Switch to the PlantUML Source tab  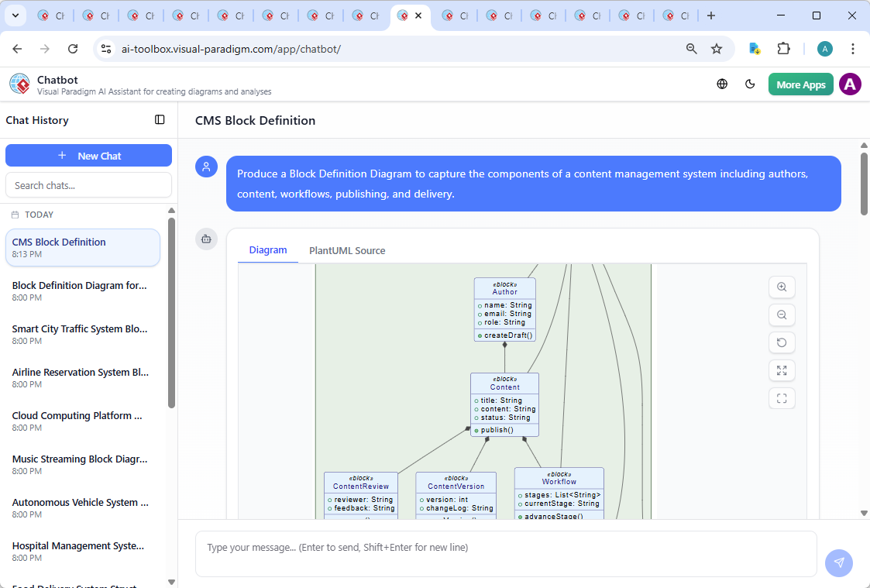347,251
